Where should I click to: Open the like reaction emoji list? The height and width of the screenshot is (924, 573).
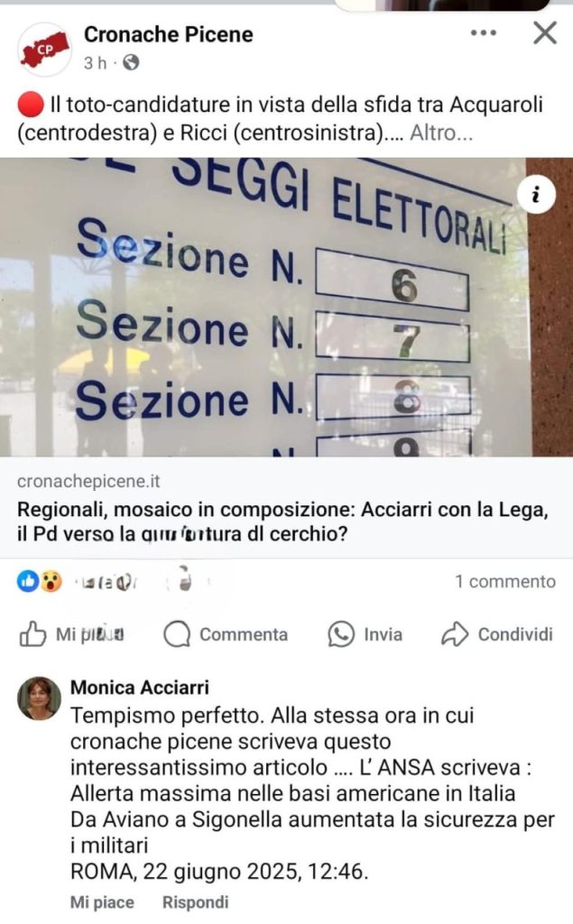[28, 582]
